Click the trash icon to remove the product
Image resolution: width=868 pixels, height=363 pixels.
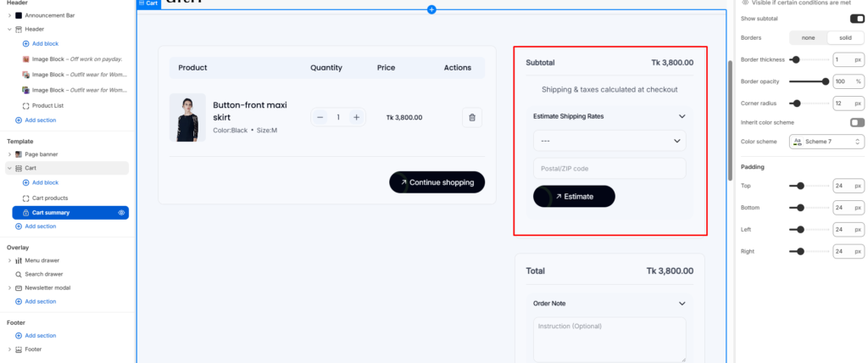pyautogui.click(x=471, y=118)
